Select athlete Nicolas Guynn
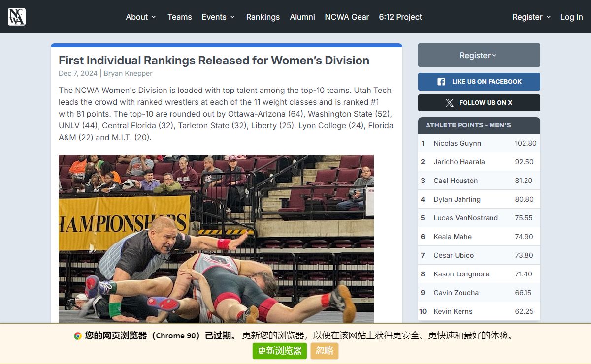 [457, 143]
